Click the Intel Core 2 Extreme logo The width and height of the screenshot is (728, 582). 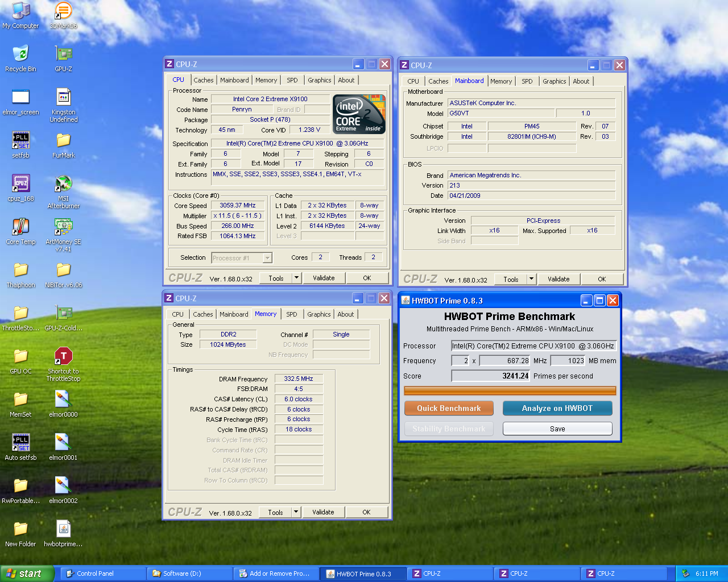pos(359,114)
